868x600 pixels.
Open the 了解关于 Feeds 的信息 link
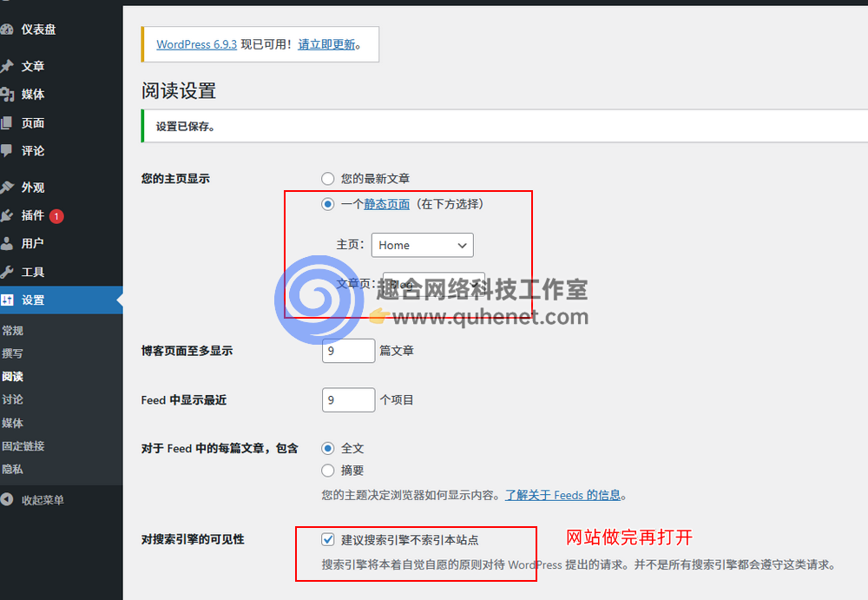click(562, 494)
